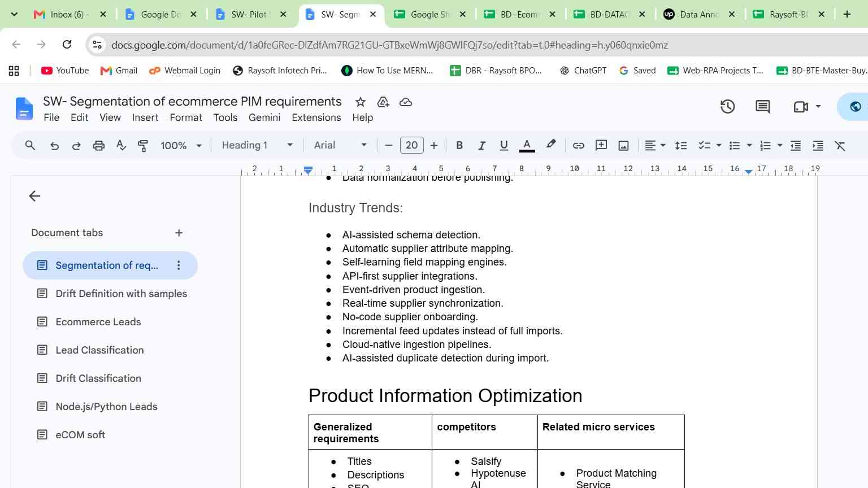Screen dimensions: 868x488
Task: Toggle italic formatting
Action: click(481, 146)
